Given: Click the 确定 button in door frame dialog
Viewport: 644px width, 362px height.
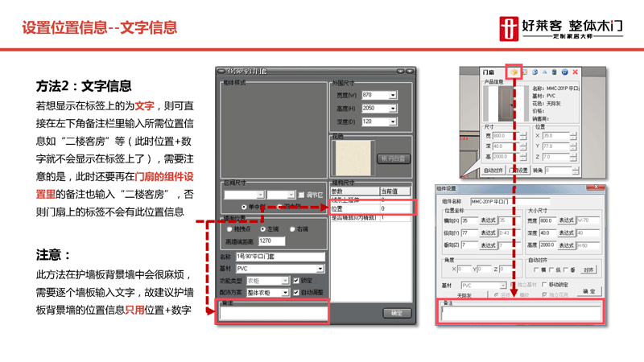Looking at the screenshot, I should pyautogui.click(x=396, y=313).
